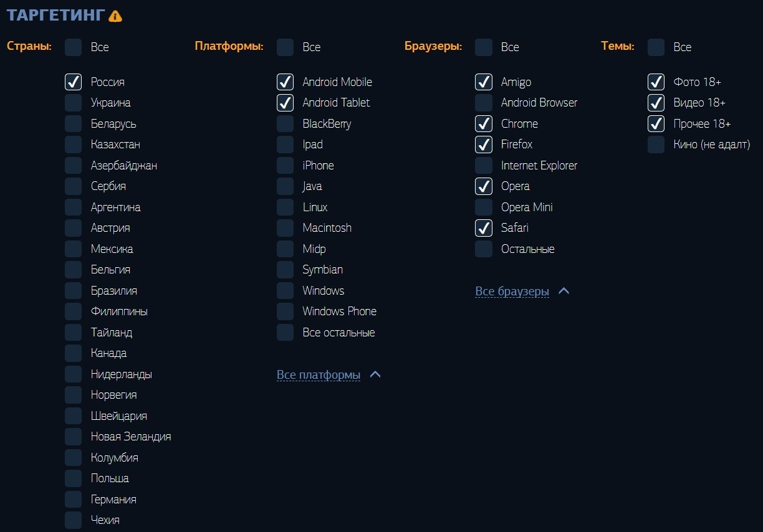Click the Все браузеры link
This screenshot has width=763, height=532.
point(512,292)
